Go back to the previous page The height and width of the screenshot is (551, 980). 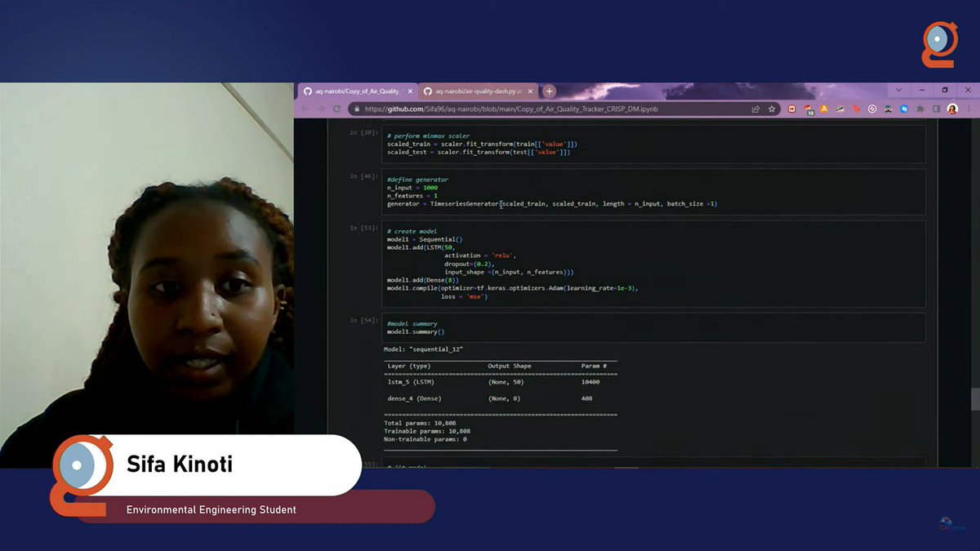306,109
